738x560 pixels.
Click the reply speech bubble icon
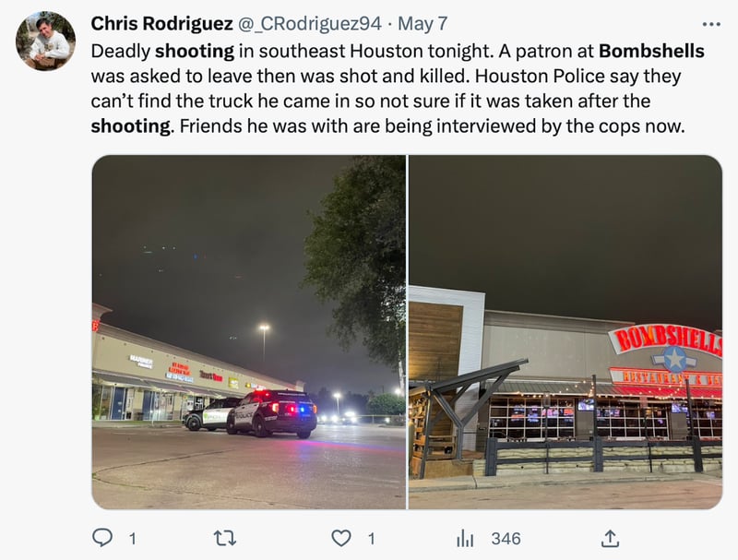click(x=102, y=538)
